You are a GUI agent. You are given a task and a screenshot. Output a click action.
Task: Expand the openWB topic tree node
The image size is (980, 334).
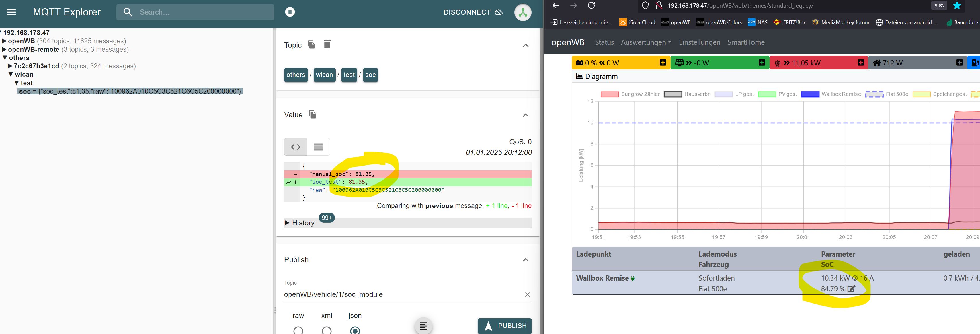(x=4, y=41)
